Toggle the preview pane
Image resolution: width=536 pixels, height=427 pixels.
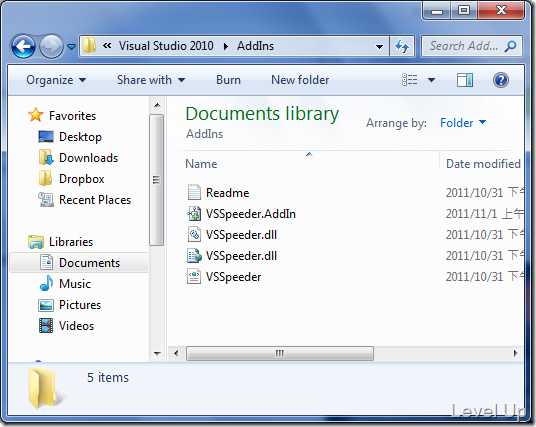tap(465, 80)
